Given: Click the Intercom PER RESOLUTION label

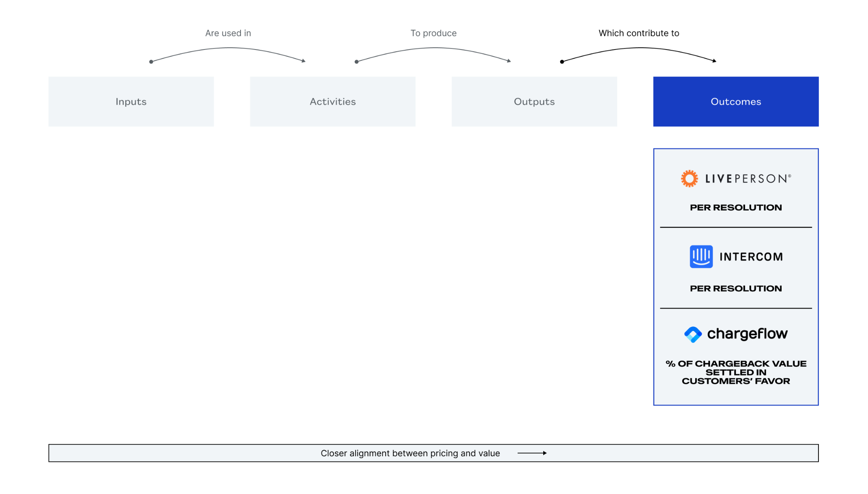Looking at the screenshot, I should 736,288.
